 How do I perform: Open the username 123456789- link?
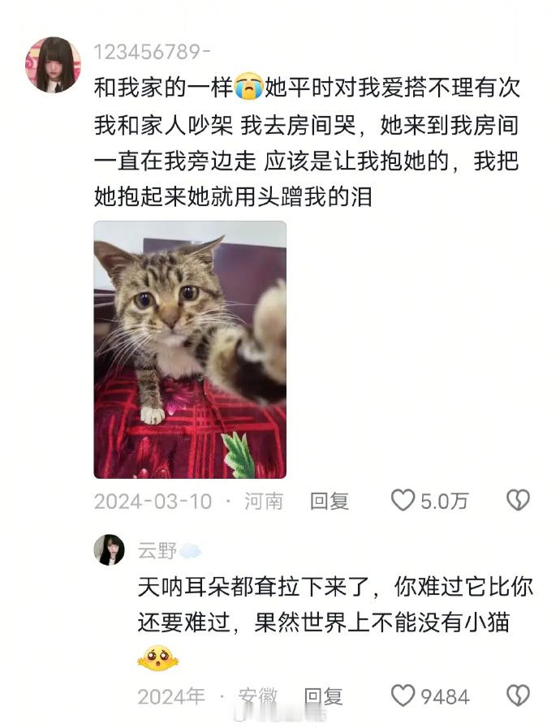152,52
